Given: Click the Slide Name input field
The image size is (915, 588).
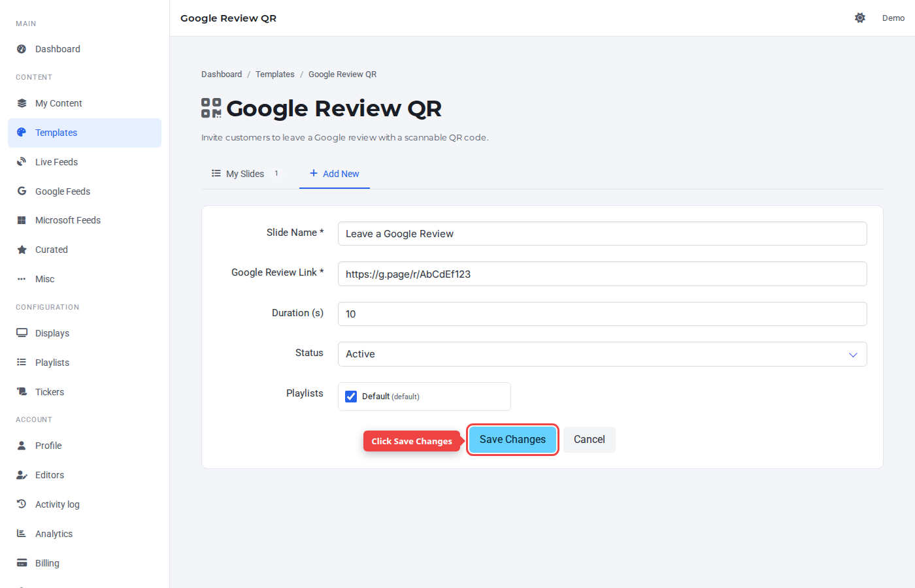Looking at the screenshot, I should [602, 234].
